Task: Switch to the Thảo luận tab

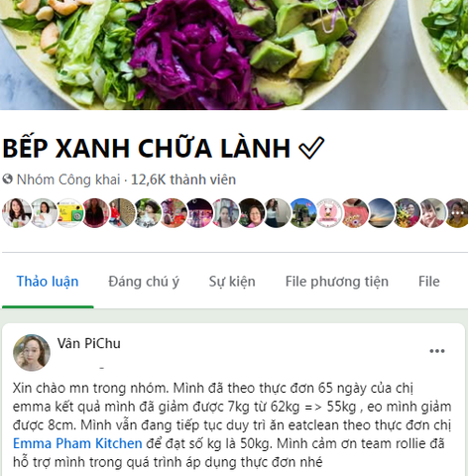Action: [48, 282]
